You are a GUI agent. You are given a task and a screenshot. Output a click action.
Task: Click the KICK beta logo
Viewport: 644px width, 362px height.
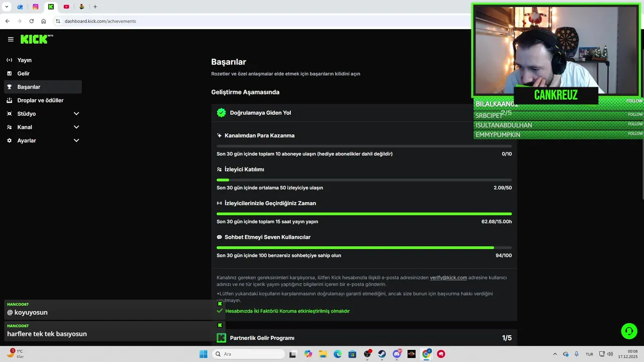point(37,39)
